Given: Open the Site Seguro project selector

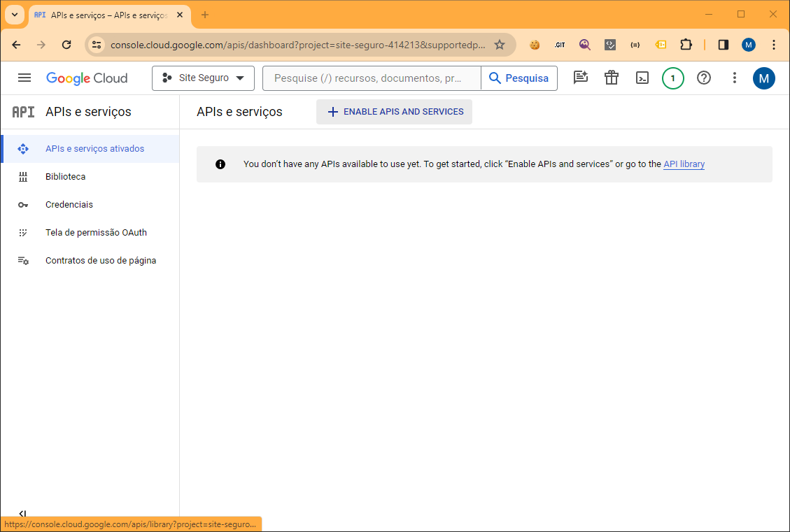Looking at the screenshot, I should click(x=203, y=78).
